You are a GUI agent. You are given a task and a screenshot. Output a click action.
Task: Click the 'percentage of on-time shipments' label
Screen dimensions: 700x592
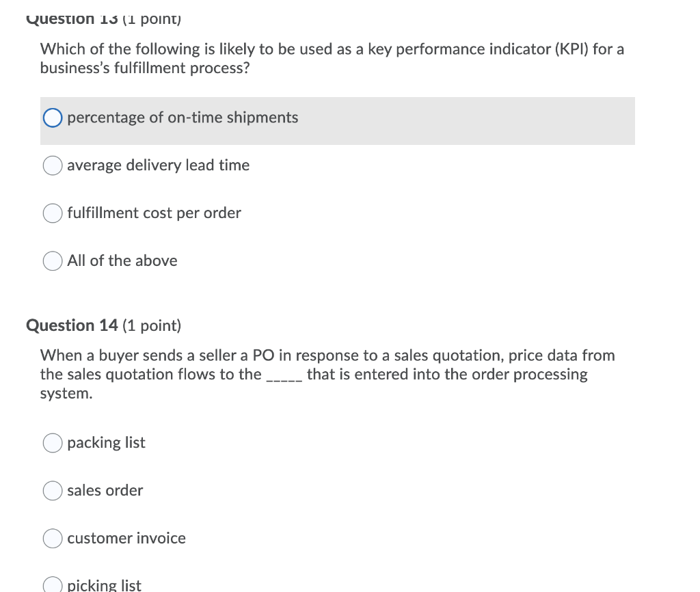(x=182, y=118)
